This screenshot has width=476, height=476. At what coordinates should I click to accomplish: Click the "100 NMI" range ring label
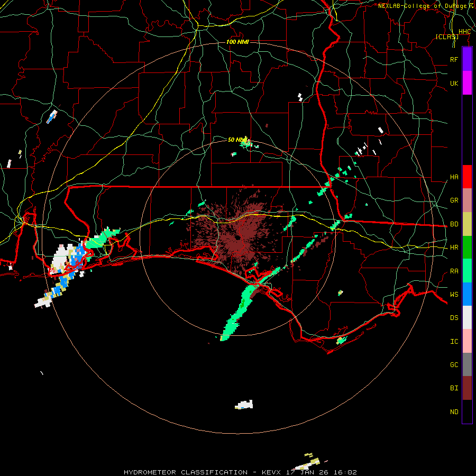tap(237, 42)
